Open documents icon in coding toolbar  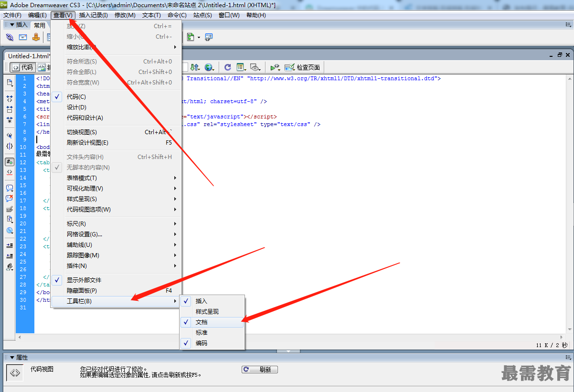10,83
